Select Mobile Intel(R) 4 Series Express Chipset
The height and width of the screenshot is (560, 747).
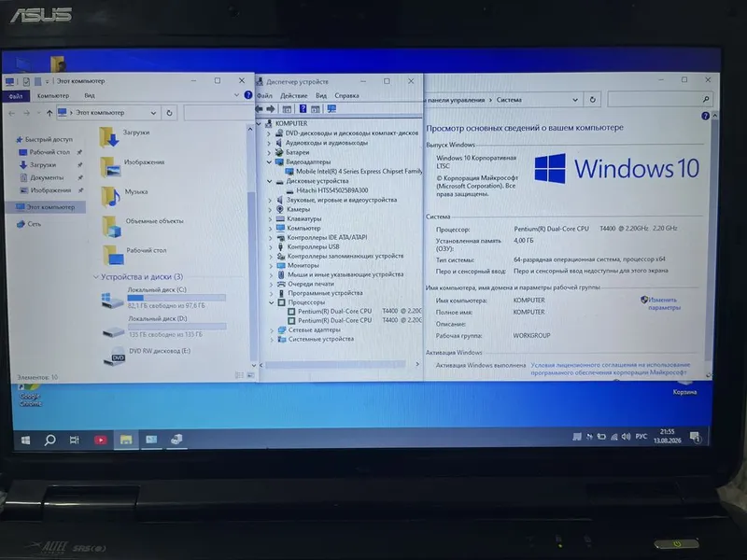[x=354, y=172]
